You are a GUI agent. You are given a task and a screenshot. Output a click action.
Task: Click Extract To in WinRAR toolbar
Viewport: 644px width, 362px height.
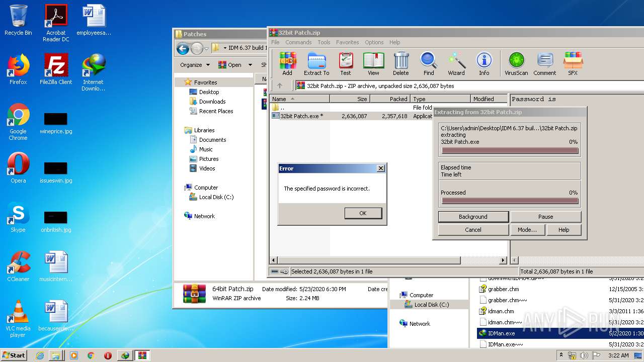click(316, 64)
